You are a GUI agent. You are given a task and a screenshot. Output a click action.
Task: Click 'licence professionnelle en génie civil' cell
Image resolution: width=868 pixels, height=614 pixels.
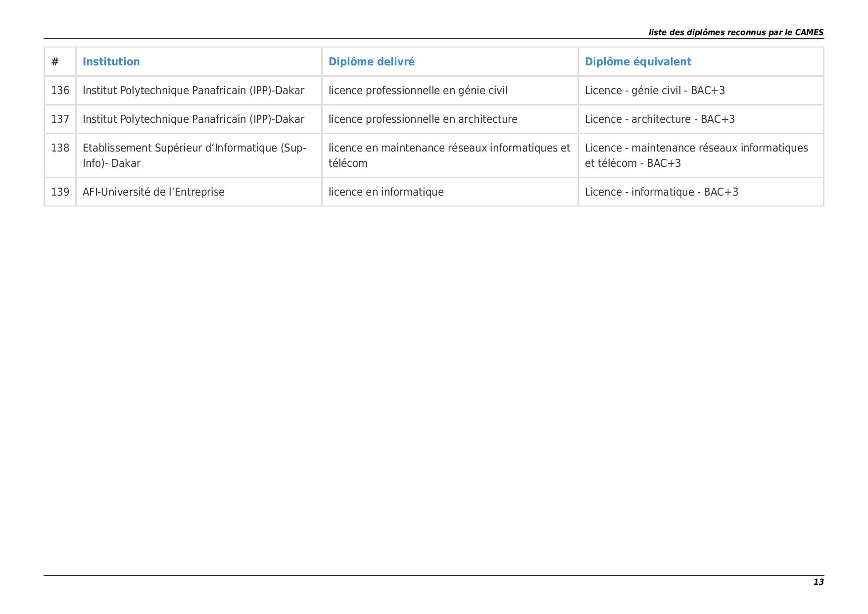[x=450, y=91]
